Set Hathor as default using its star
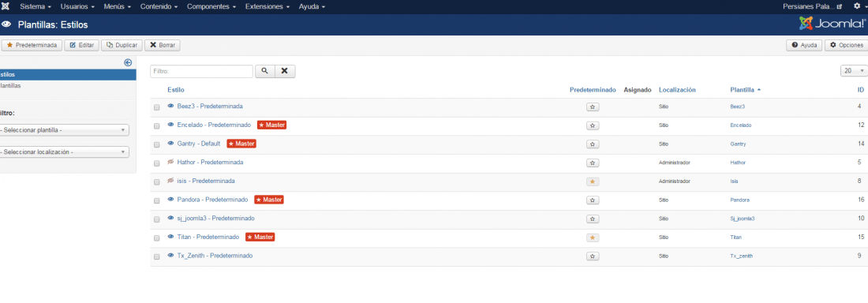This screenshot has height=303, width=868. [593, 163]
